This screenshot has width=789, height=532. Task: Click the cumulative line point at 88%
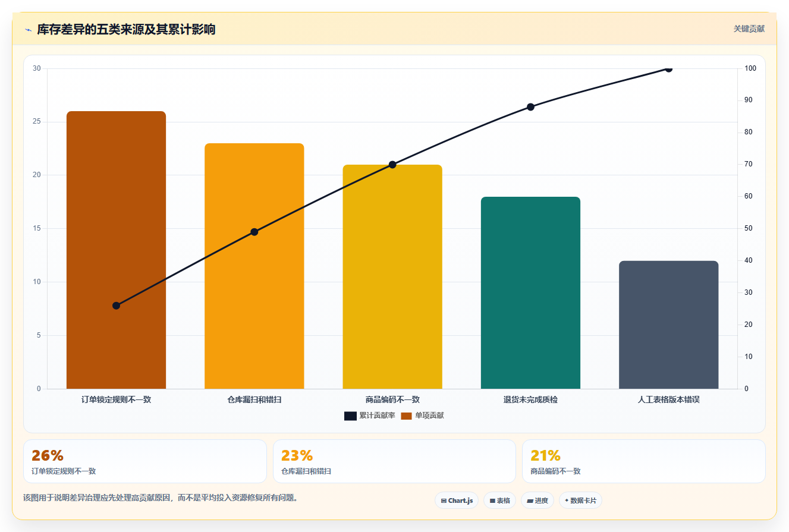point(530,107)
